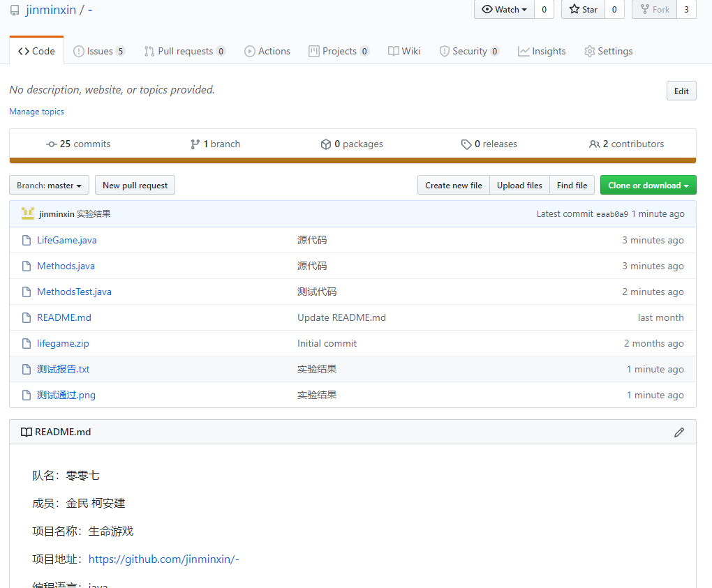Click file icon next to MethodsTest.java

[x=27, y=292]
